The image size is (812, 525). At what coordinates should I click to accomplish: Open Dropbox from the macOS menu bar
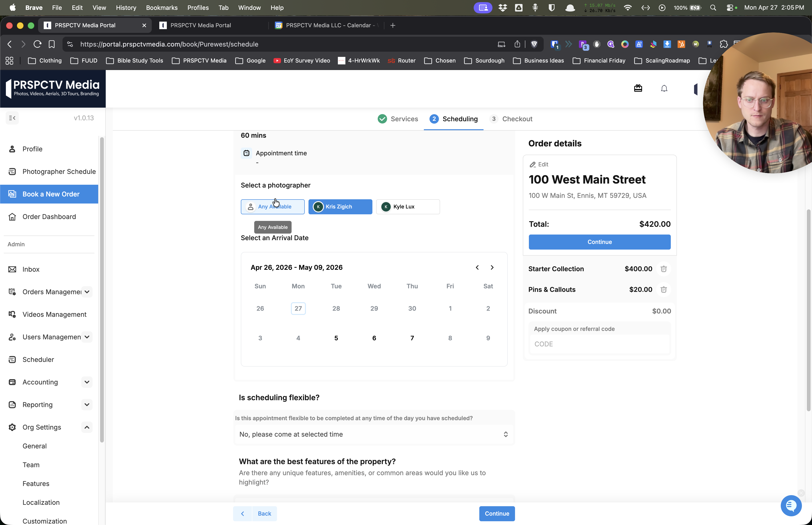coord(502,8)
